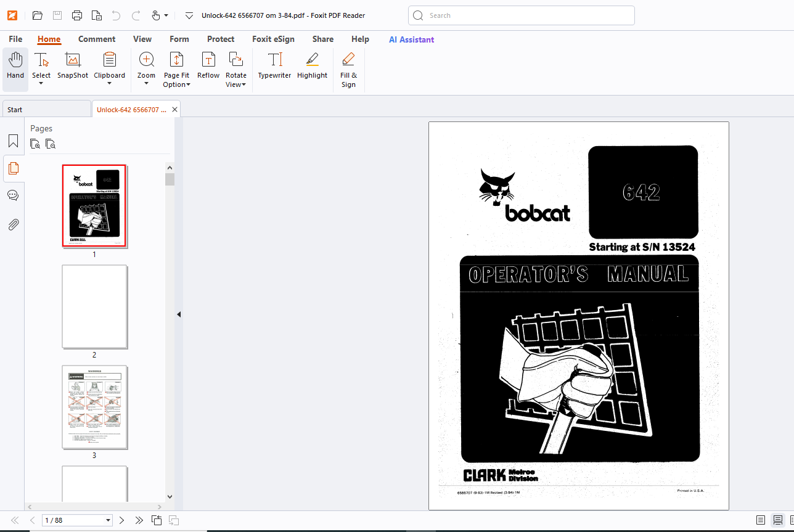Open the page number 1 / 88 dropdown
This screenshot has width=794, height=532.
108,520
